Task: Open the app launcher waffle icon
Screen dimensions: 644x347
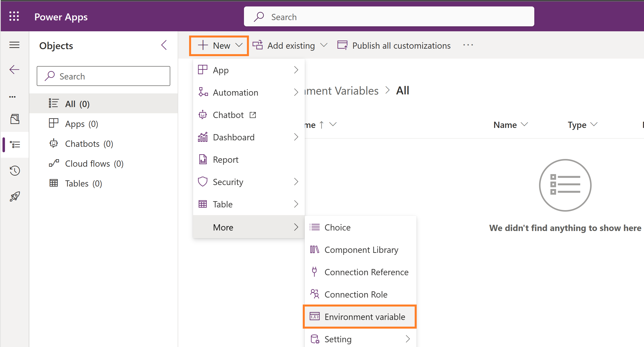Action: coord(14,16)
